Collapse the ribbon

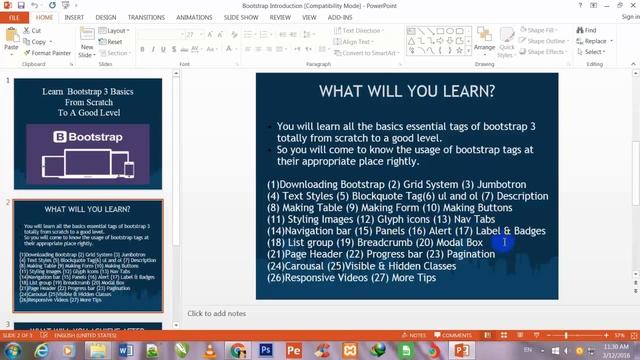pyautogui.click(x=633, y=64)
